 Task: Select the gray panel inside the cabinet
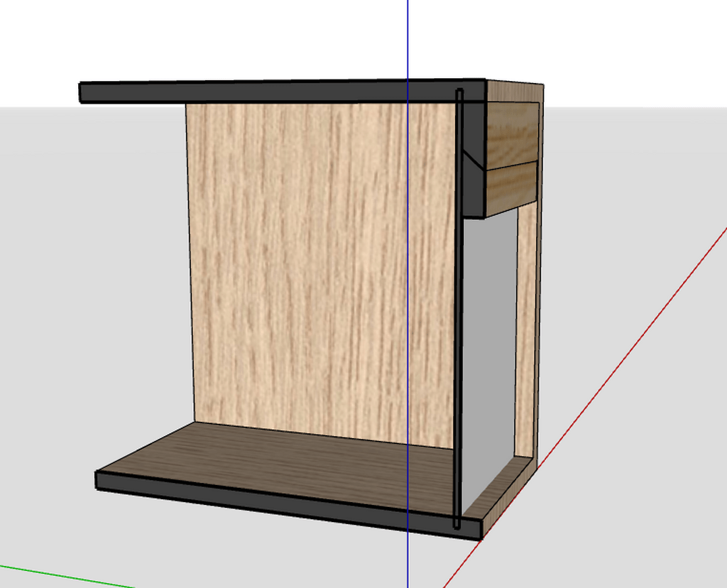490,341
